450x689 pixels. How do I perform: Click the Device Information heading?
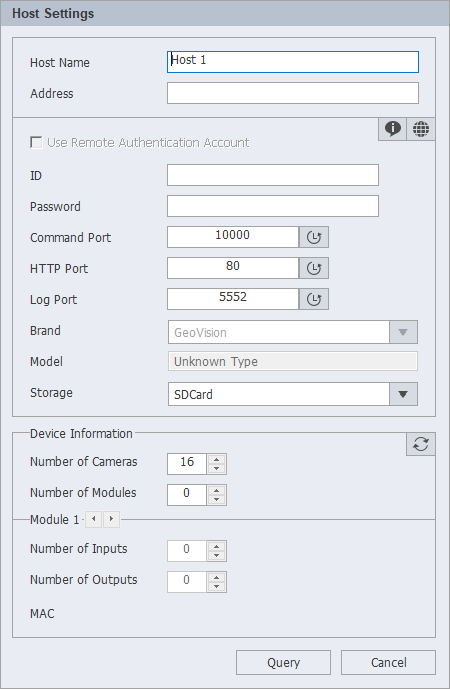click(x=81, y=434)
